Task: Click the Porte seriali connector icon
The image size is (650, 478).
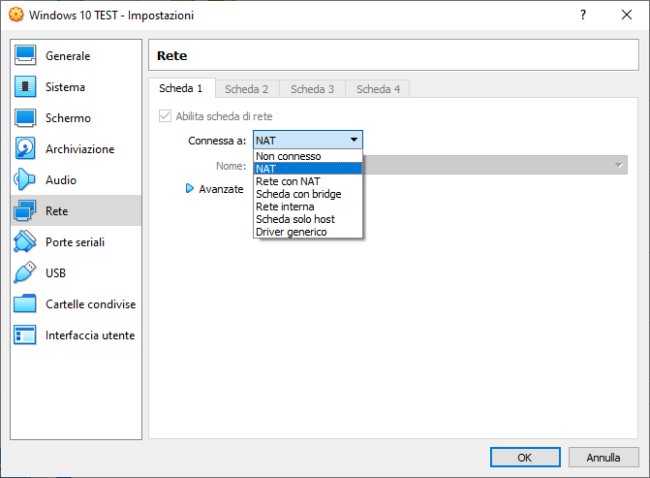Action: [25, 242]
